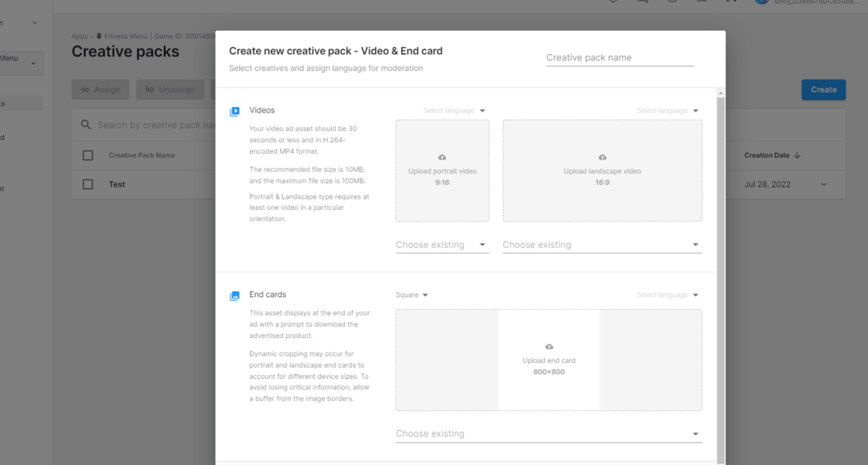Open portrait video Select language dropdown
Viewport: 868px width, 465px height.
point(454,111)
